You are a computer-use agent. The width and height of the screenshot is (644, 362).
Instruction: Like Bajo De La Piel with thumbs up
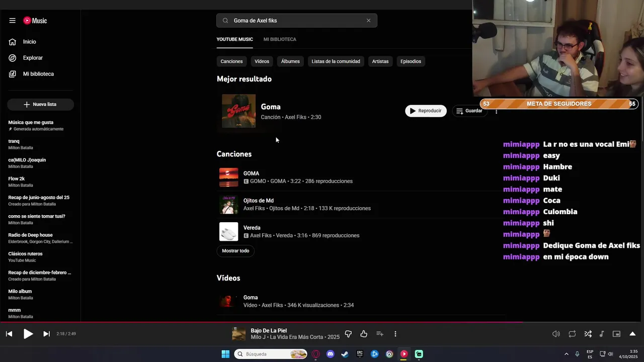pos(364,334)
